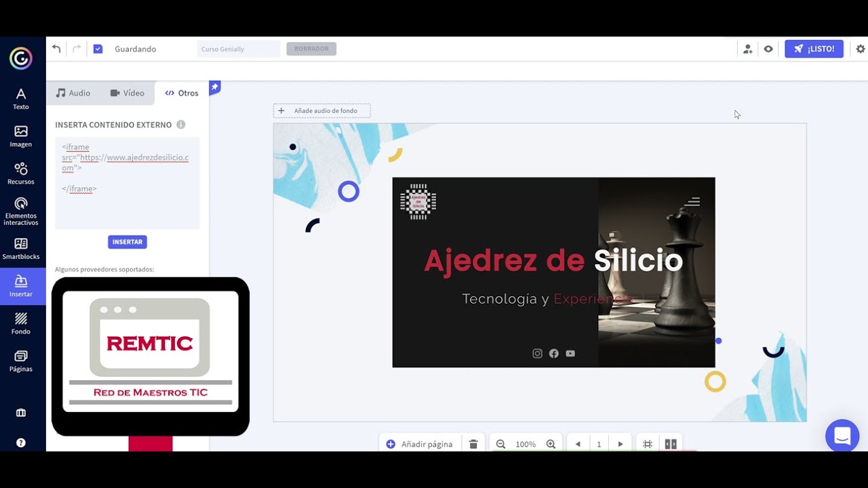Click inside the iframe code text area
The width and height of the screenshot is (868, 488).
[127, 183]
